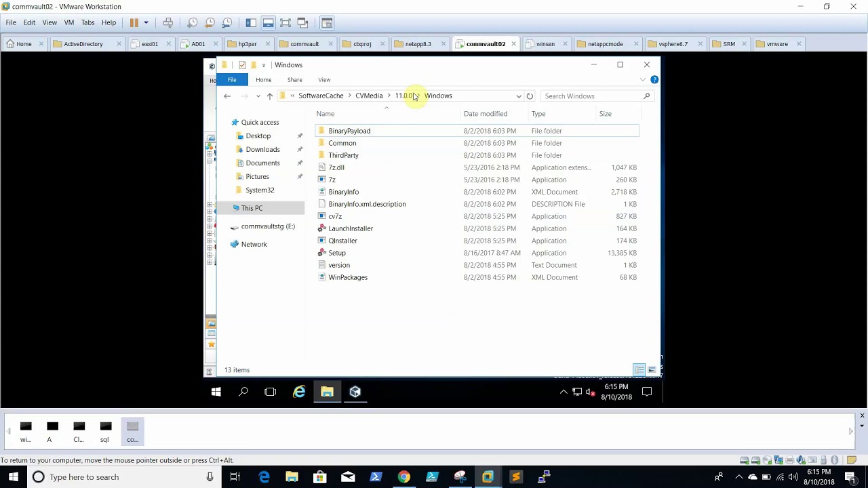Open Quick access in navigation pane
Image resolution: width=868 pixels, height=488 pixels.
pyautogui.click(x=260, y=123)
